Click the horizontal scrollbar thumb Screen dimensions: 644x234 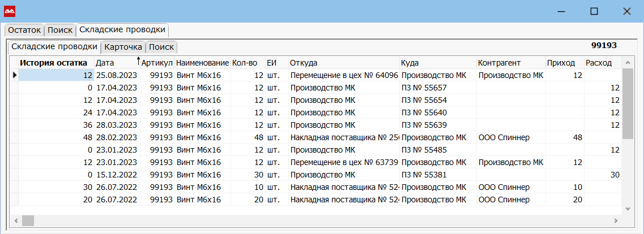point(28,220)
